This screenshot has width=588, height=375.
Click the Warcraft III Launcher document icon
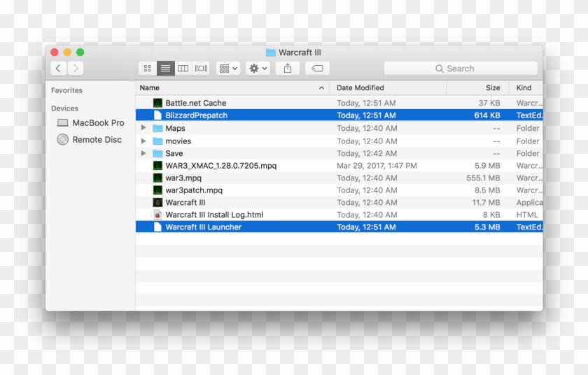157,227
